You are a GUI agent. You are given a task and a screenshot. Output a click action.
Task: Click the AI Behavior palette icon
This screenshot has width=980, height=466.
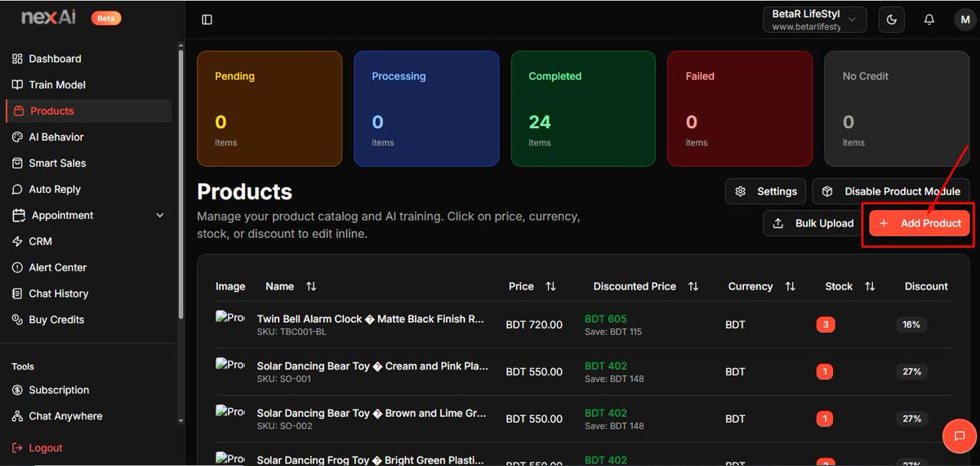click(17, 137)
